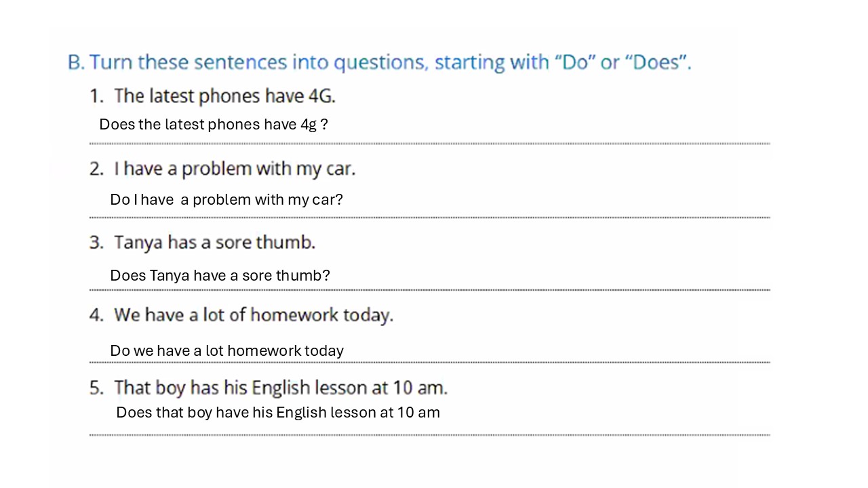Click the dotted line under the third answer
Screen dimensions: 868x488
[x=429, y=290]
